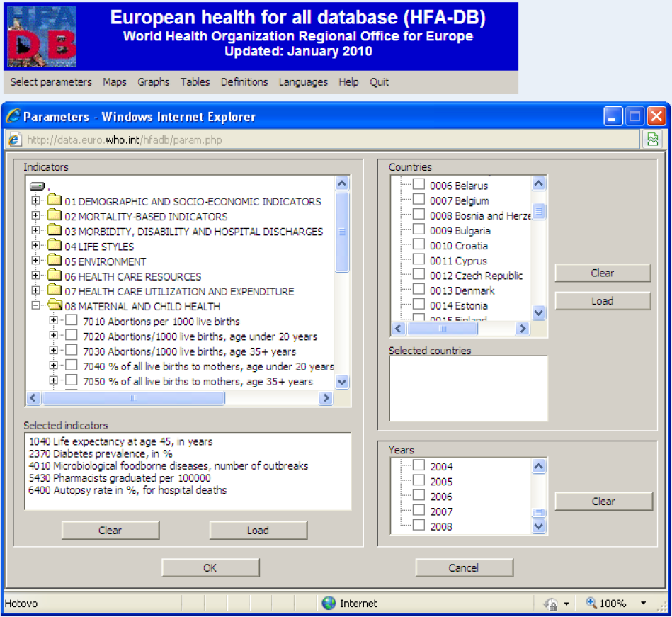This screenshot has height=617, width=672.
Task: Click the page icon beside the address URL
Action: [x=15, y=140]
